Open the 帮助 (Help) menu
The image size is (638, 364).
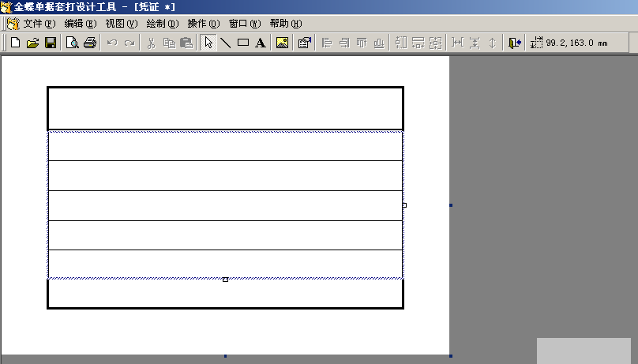(285, 24)
